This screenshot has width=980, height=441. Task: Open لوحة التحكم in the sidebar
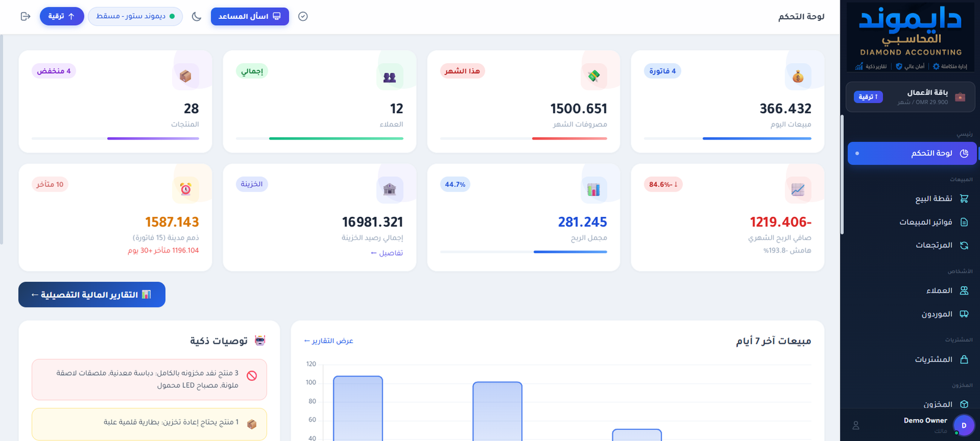(x=911, y=153)
